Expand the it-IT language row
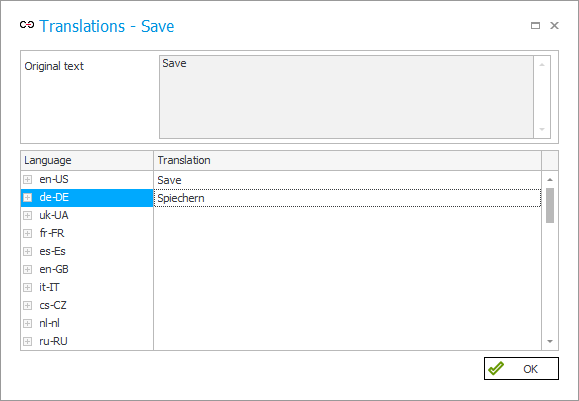Image resolution: width=579 pixels, height=401 pixels. pyautogui.click(x=27, y=288)
